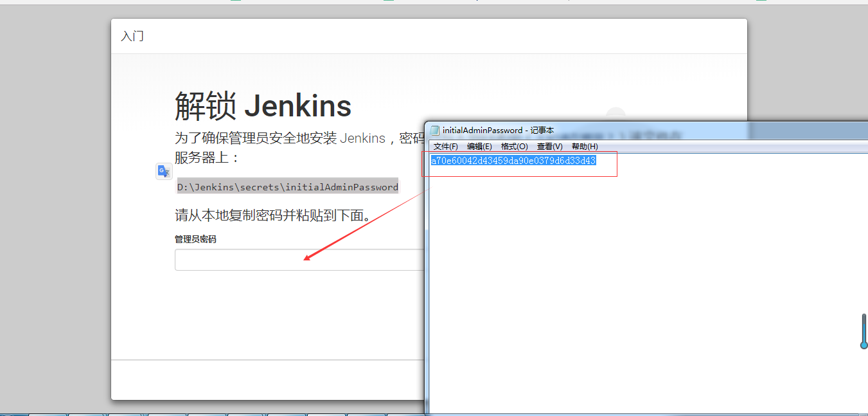Viewport: 868px width, 416px height.
Task: Open the 帮助(H) menu in Notepad
Action: click(x=585, y=147)
